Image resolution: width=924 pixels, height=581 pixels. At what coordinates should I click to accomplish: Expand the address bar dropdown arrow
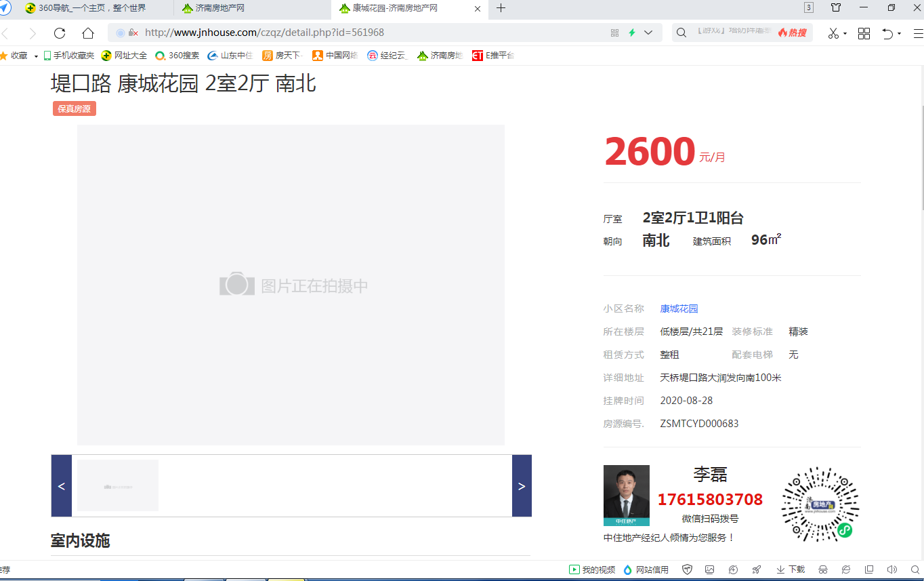648,33
